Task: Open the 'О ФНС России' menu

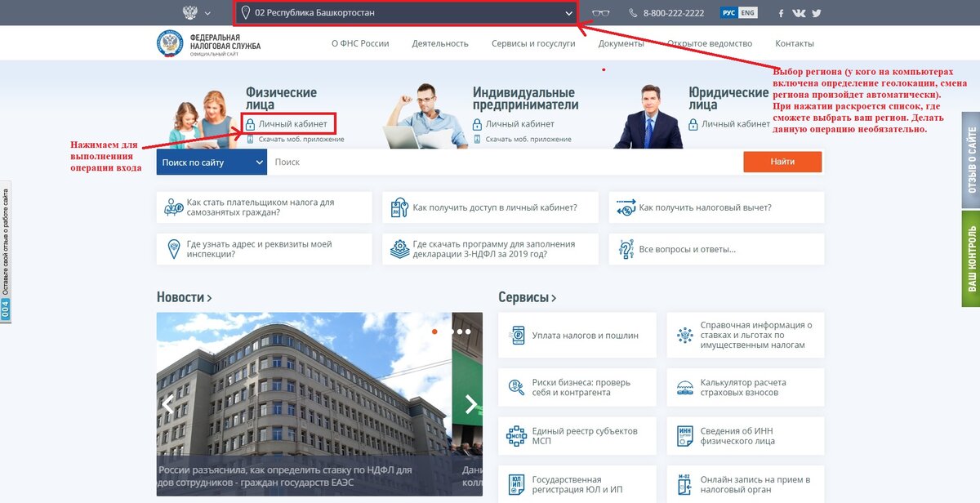Action: [x=360, y=43]
